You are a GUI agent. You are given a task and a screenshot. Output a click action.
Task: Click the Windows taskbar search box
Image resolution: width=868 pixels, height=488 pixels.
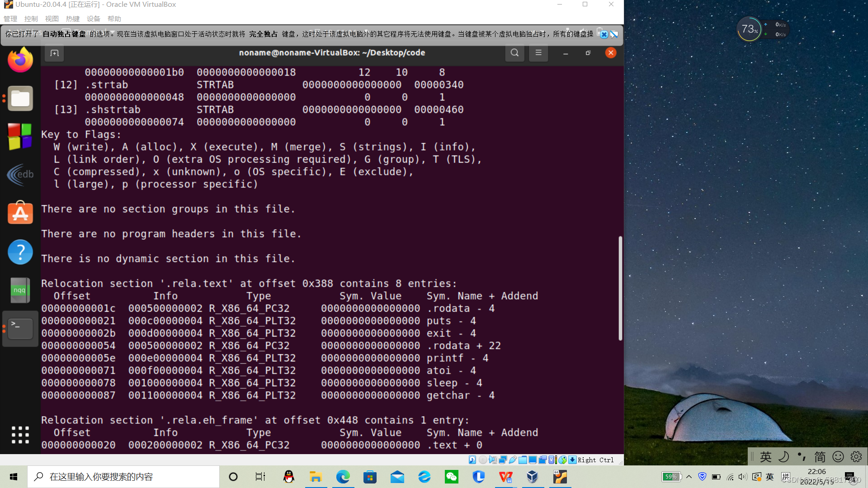[x=123, y=477]
